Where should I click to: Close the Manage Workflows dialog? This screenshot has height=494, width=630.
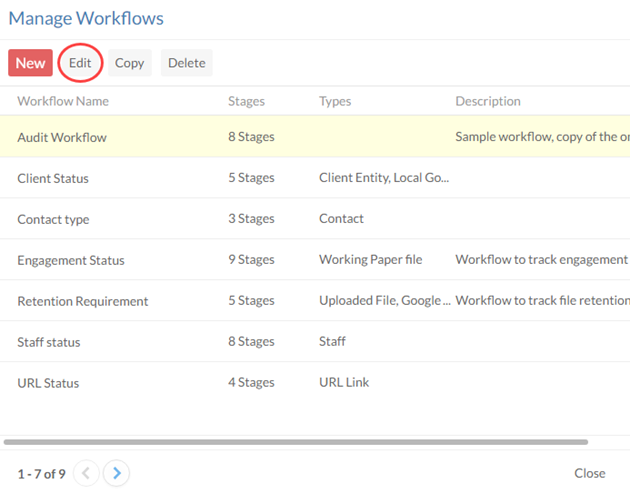[589, 473]
